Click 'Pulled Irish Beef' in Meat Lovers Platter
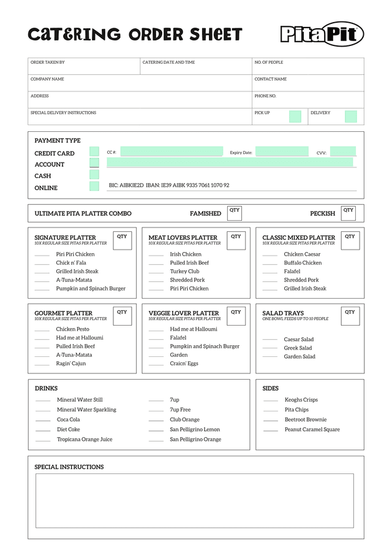This screenshot has height=555, width=392. 189,262
